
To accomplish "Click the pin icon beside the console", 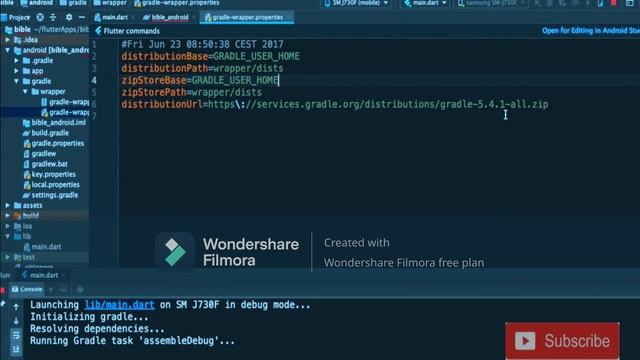I will coord(3,304).
